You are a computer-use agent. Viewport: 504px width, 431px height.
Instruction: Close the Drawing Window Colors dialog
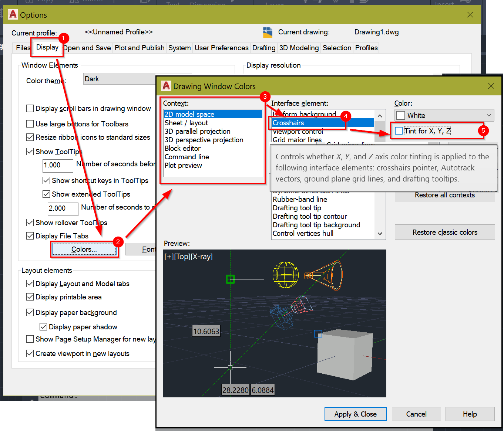491,86
